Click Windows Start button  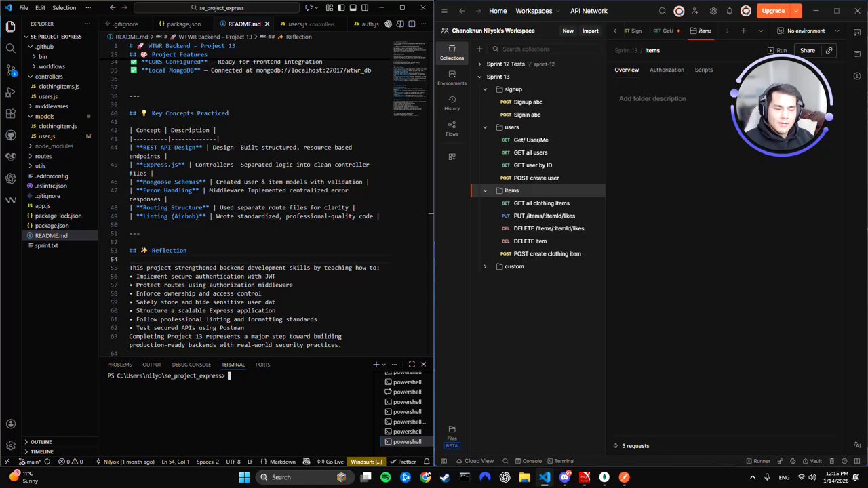244,477
